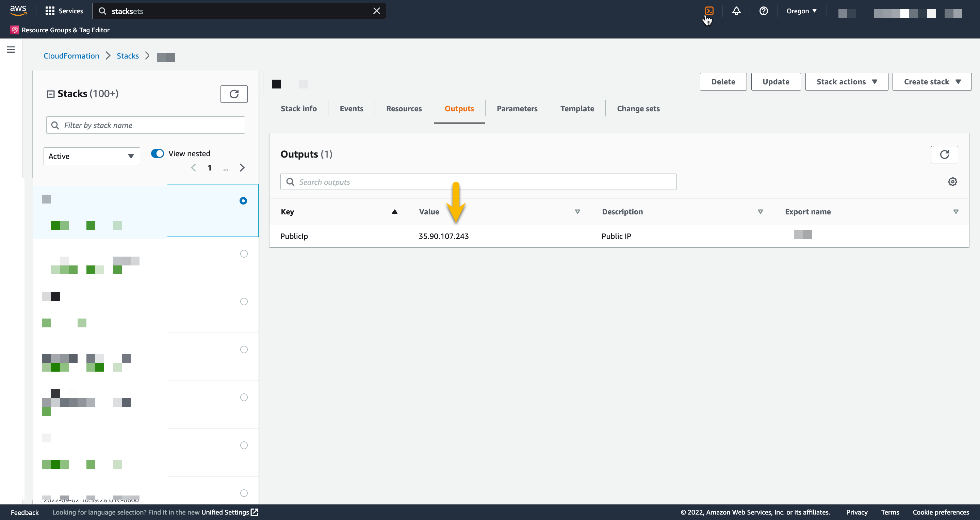Open the Active status filter dropdown
The image size is (980, 520).
click(91, 156)
